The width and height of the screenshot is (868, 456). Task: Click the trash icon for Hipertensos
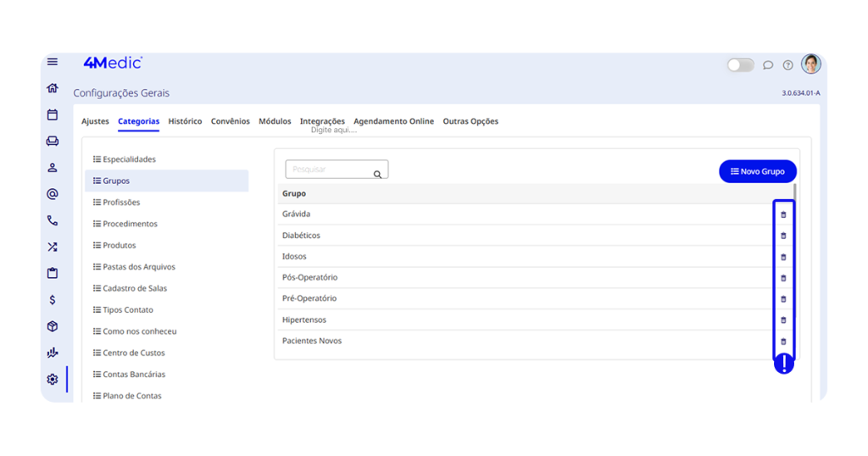783,320
